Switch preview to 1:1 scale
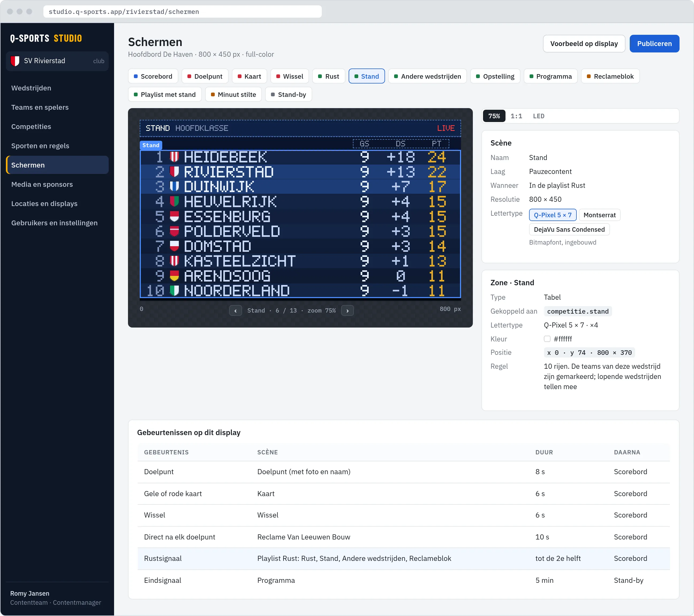Viewport: 694px width, 616px height. point(516,116)
